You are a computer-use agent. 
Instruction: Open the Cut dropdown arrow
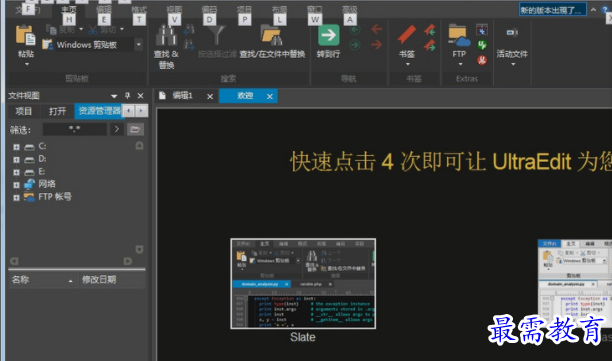tap(122, 29)
